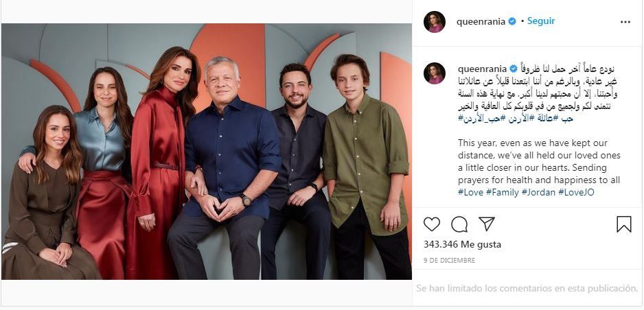
Task: Click the verified badge beside header username
Action: (x=511, y=22)
